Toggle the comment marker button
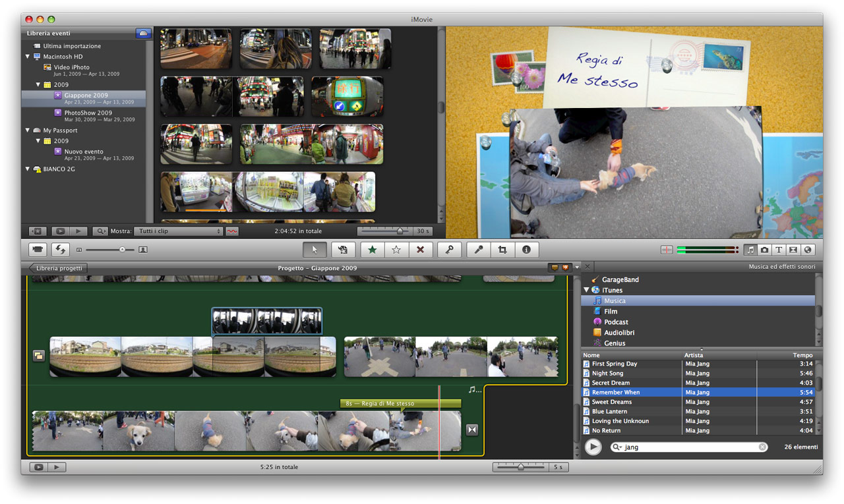 555,267
